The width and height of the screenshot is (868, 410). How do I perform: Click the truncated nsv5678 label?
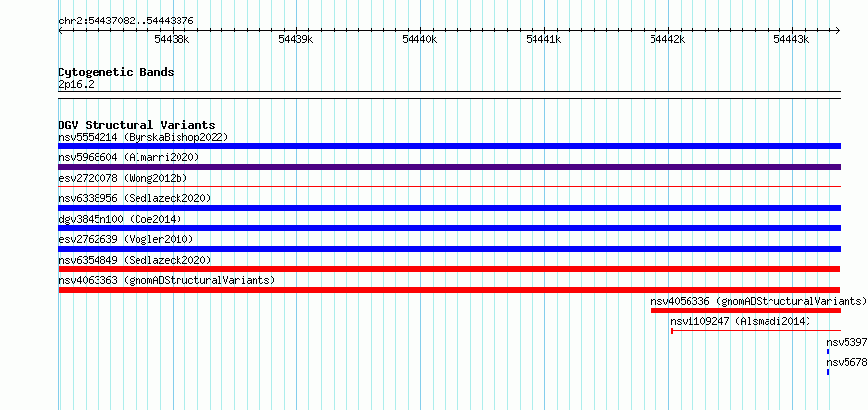pyautogui.click(x=847, y=362)
